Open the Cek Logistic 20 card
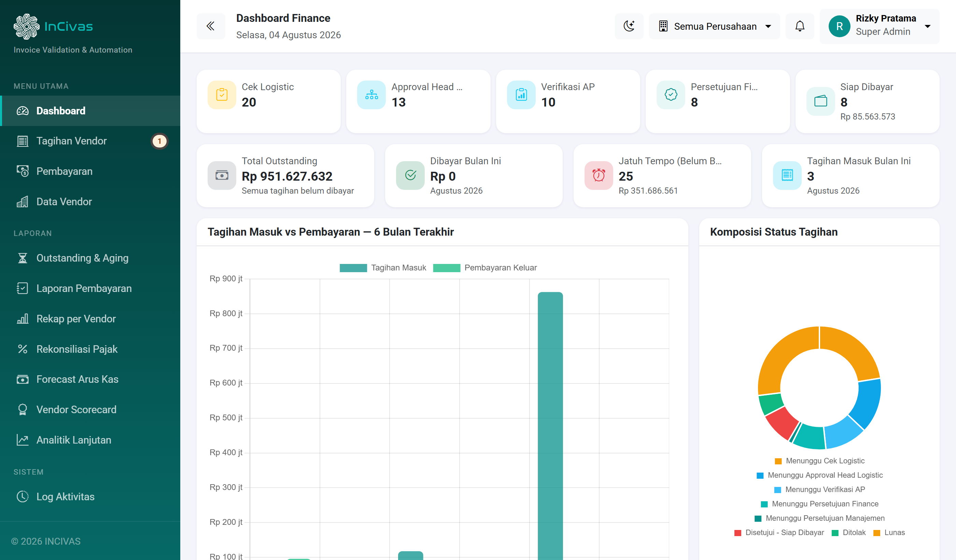 (x=269, y=101)
